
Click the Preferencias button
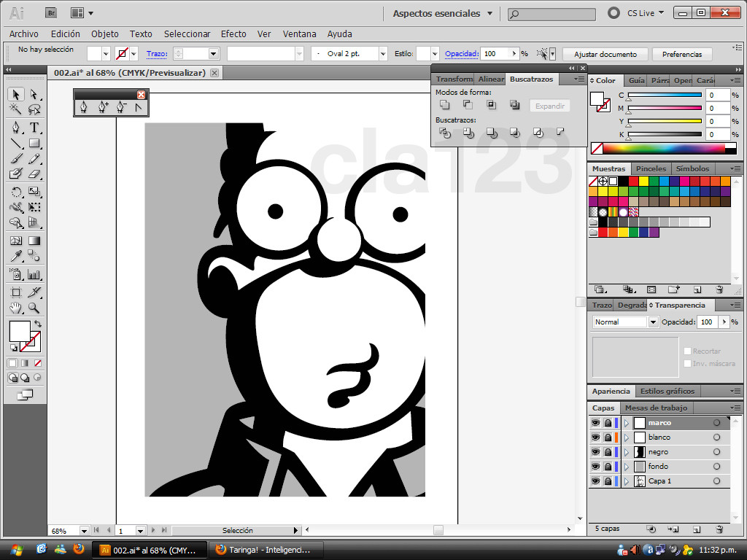click(682, 54)
